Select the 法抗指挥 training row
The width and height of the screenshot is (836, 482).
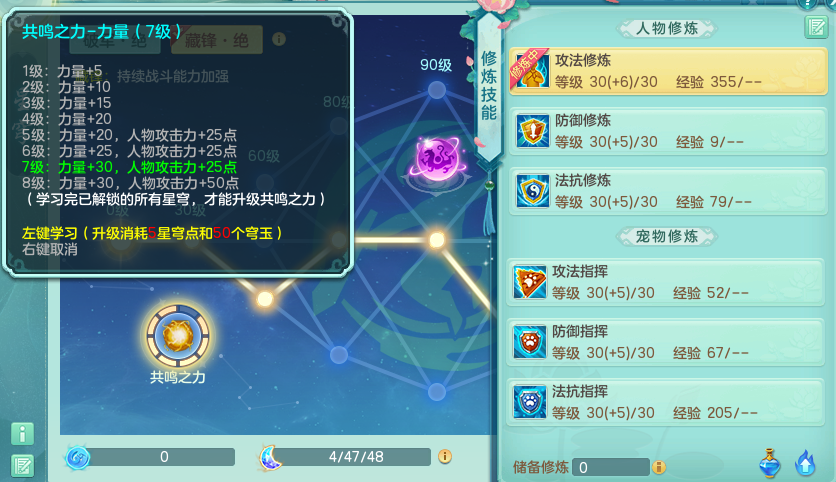[x=666, y=402]
